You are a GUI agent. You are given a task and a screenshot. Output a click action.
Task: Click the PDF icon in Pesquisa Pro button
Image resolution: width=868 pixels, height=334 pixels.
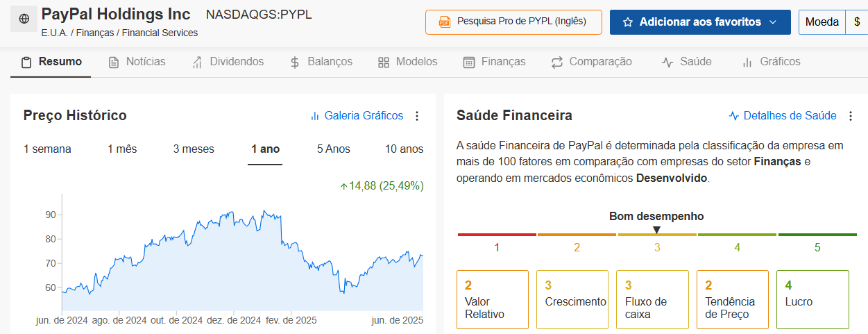(x=445, y=22)
